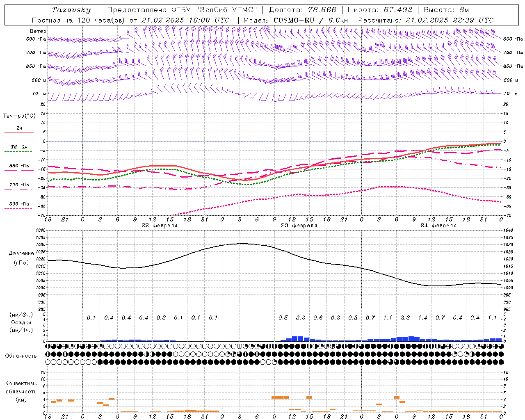Click the 1.4 precipitation total value

click(423, 318)
